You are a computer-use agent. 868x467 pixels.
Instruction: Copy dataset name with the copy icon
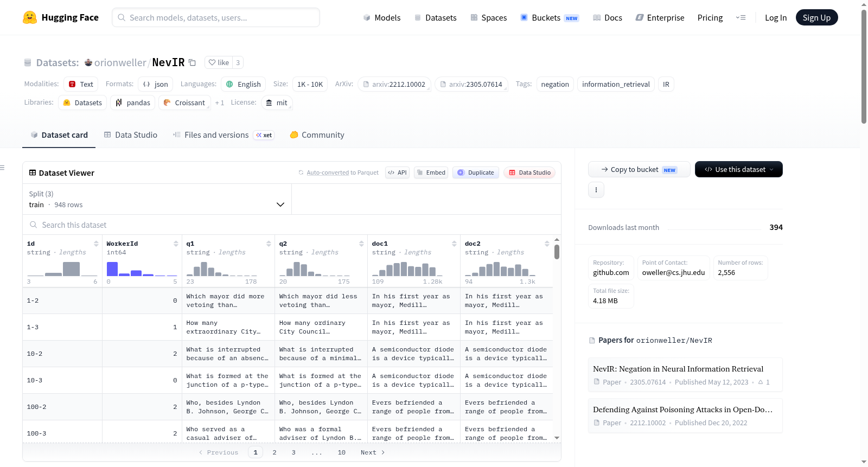[192, 62]
